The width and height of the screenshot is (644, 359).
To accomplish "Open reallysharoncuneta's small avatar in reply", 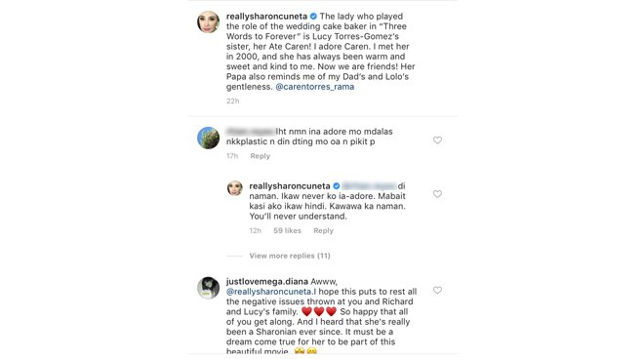I will [x=234, y=188].
